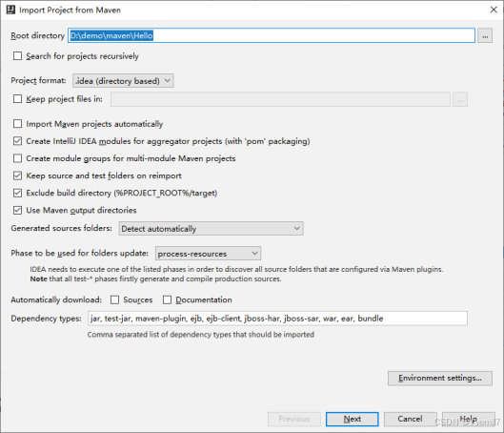Click the IntelliJ icon in title bar
504x433 pixels.
[10, 10]
